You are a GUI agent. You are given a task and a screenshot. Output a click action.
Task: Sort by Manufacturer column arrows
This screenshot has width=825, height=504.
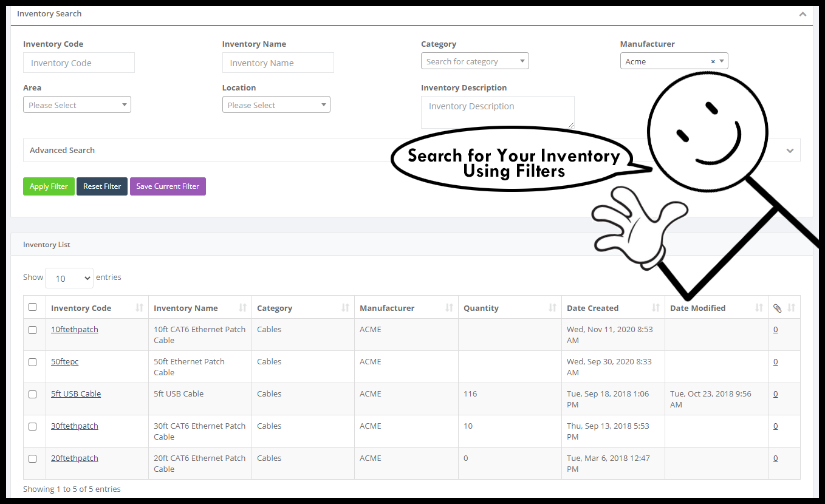click(449, 308)
